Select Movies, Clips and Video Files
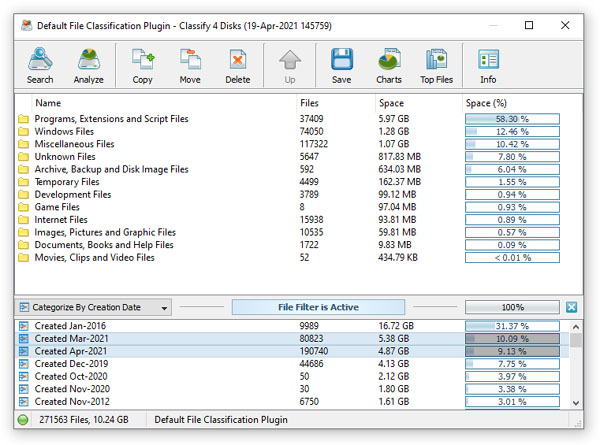The image size is (600, 445). [94, 258]
